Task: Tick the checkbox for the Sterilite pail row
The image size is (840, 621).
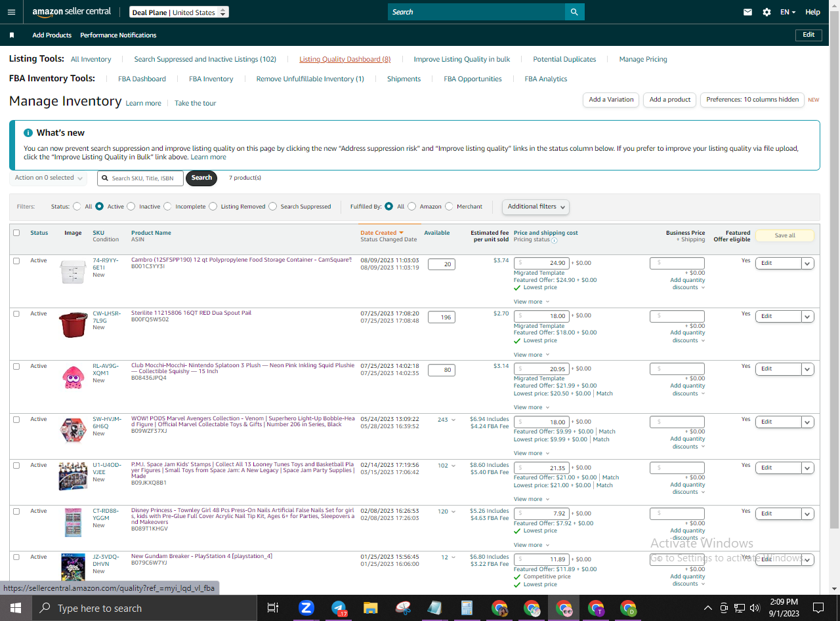Action: coord(16,313)
